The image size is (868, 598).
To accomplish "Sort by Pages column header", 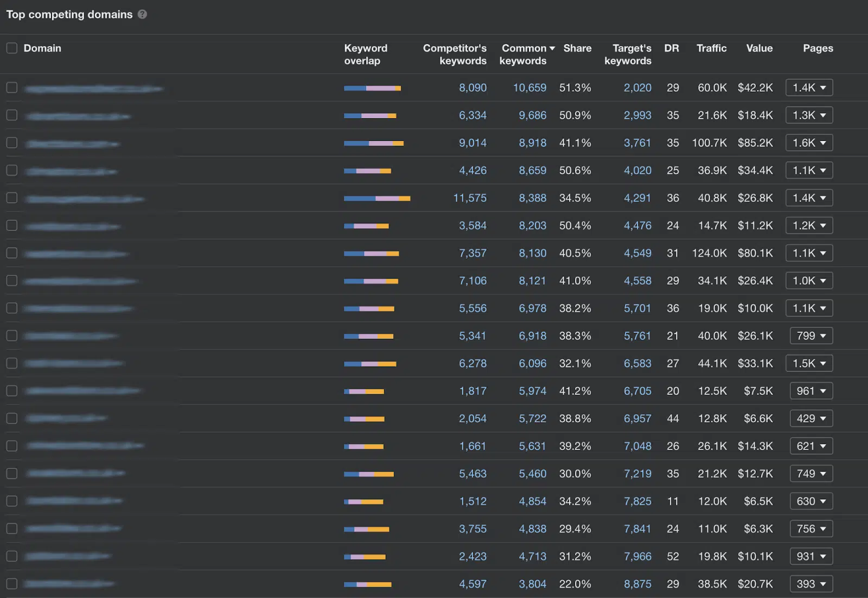I will 818,48.
